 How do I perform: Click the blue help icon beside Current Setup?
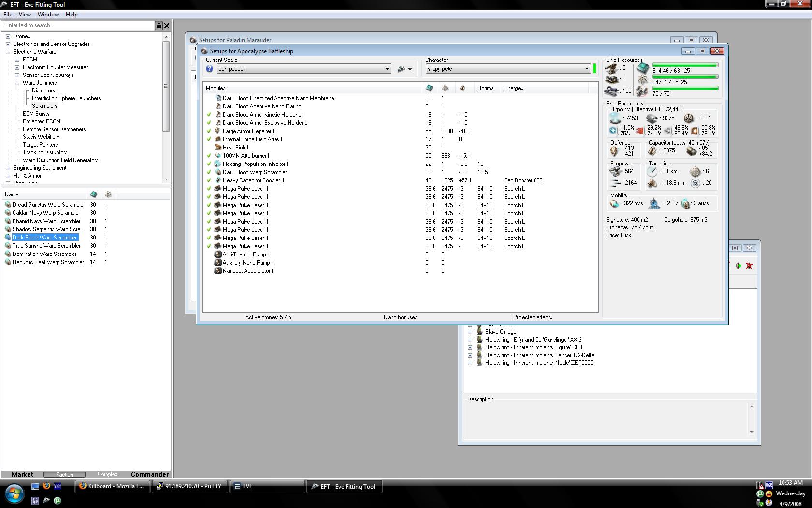(x=209, y=69)
